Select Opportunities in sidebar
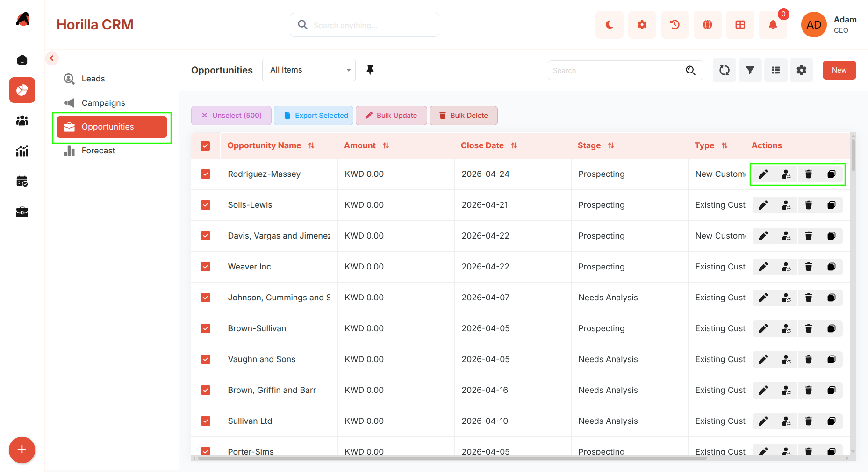 click(x=112, y=127)
